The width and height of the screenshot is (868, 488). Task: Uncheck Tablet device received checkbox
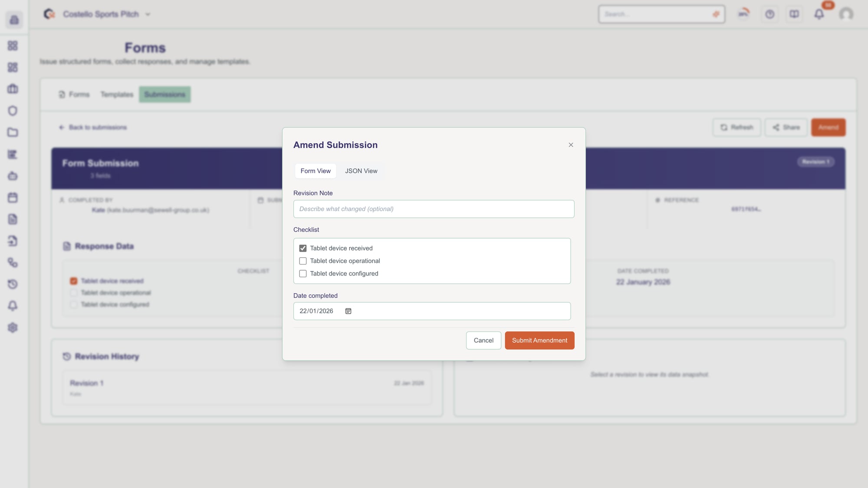[x=303, y=248]
